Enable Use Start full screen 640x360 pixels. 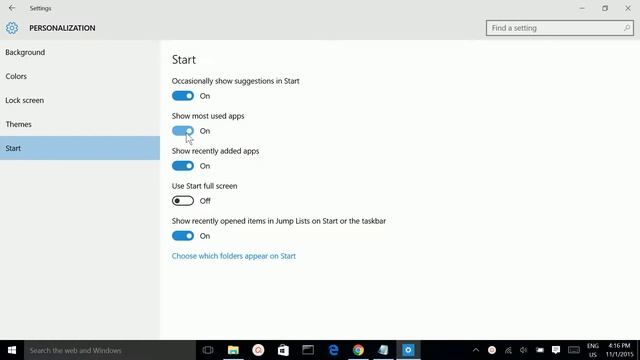(x=183, y=201)
